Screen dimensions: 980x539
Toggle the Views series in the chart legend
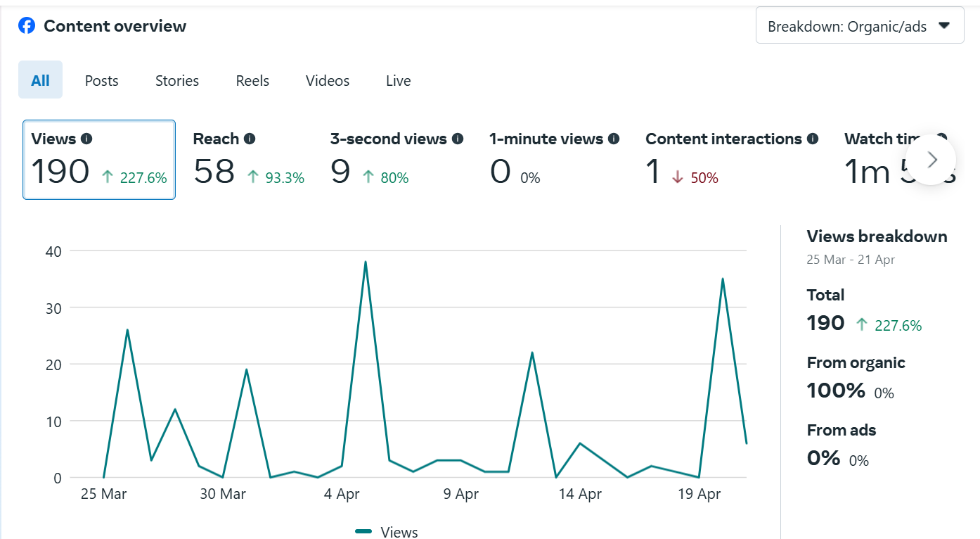tap(387, 532)
